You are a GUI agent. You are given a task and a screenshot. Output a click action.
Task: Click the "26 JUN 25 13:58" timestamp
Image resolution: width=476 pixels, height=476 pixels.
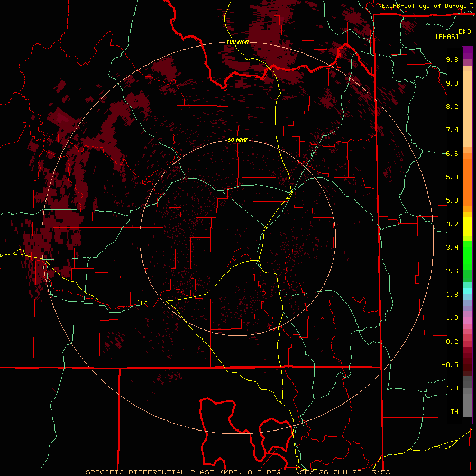[354, 472]
